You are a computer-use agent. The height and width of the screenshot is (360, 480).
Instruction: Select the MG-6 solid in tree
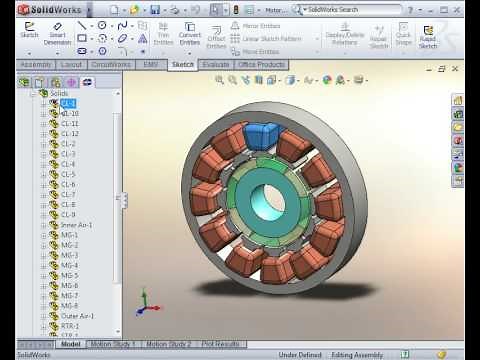pyautogui.click(x=70, y=286)
